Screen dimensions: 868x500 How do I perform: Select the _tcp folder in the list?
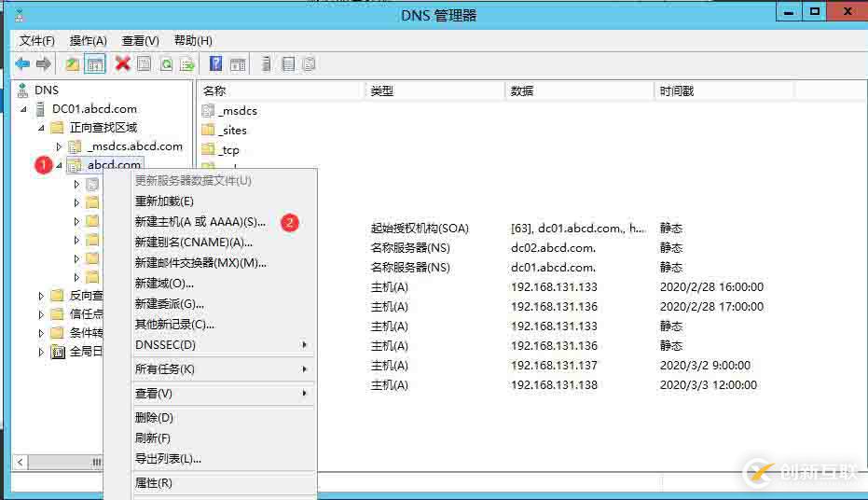(x=220, y=149)
